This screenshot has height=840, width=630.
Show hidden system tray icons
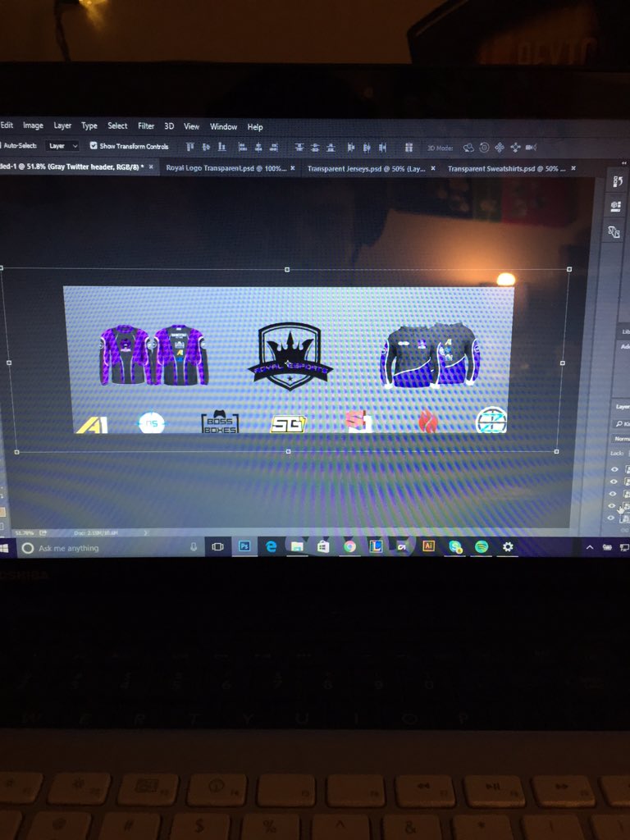pos(590,547)
